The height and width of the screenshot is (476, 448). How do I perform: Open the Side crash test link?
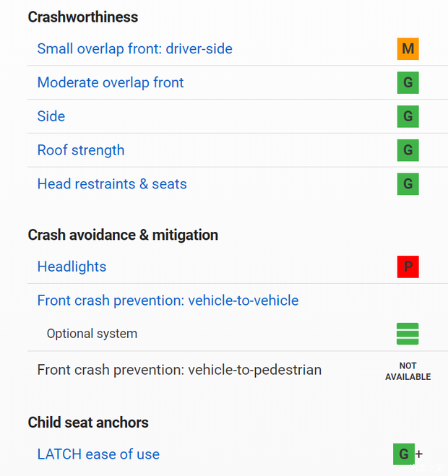click(x=51, y=116)
